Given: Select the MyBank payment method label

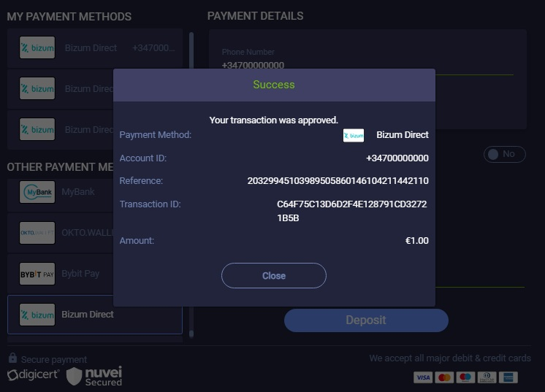Looking at the screenshot, I should [78, 192].
